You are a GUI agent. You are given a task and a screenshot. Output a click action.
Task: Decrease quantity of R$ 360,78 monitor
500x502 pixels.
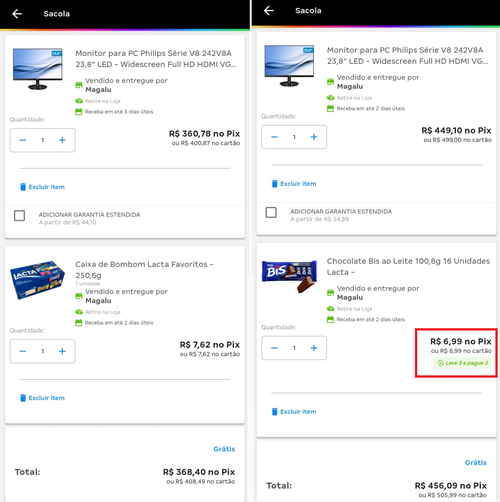[x=23, y=140]
